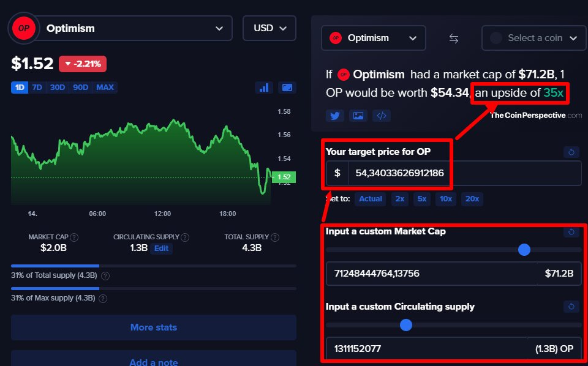The image size is (588, 366).
Task: Reset the target price icon
Action: [571, 152]
